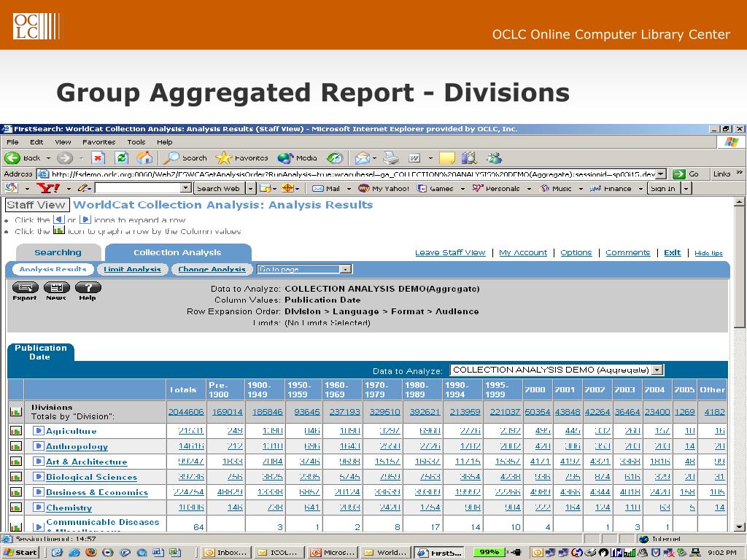Click the scrollbar down arrow

pyautogui.click(x=739, y=526)
